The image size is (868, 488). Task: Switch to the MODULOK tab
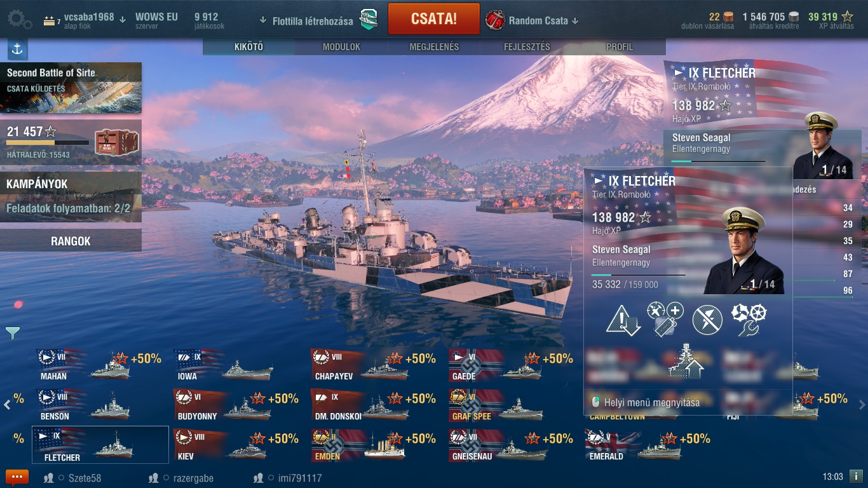pyautogui.click(x=341, y=47)
